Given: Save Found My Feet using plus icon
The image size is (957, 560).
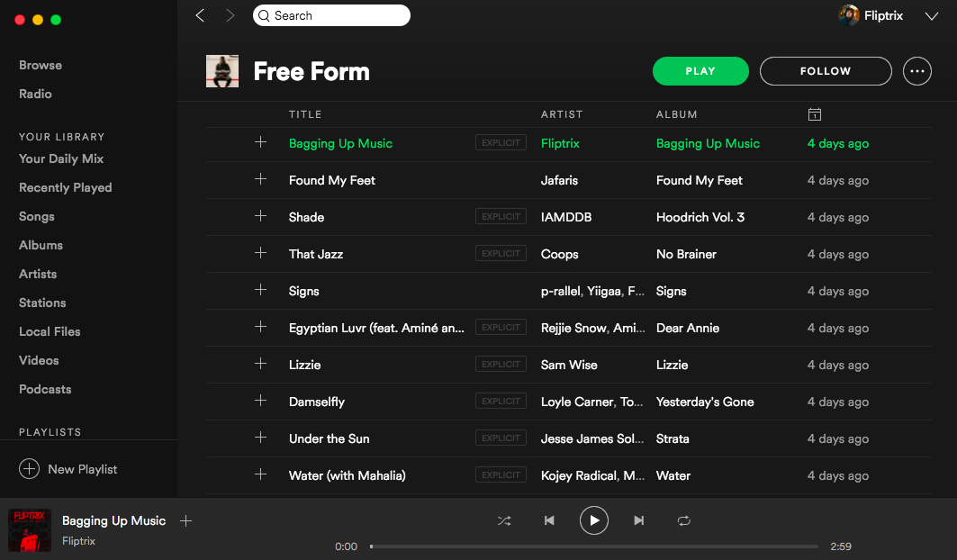Looking at the screenshot, I should pos(261,179).
